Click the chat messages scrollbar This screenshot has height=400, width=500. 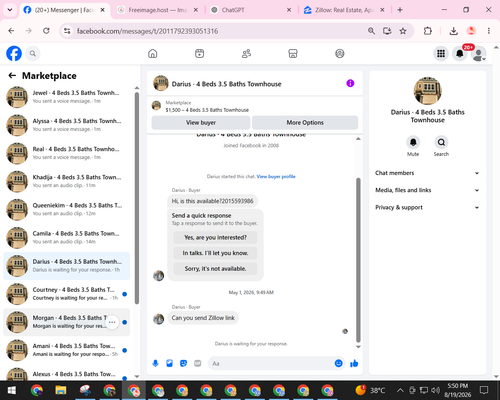point(358,260)
